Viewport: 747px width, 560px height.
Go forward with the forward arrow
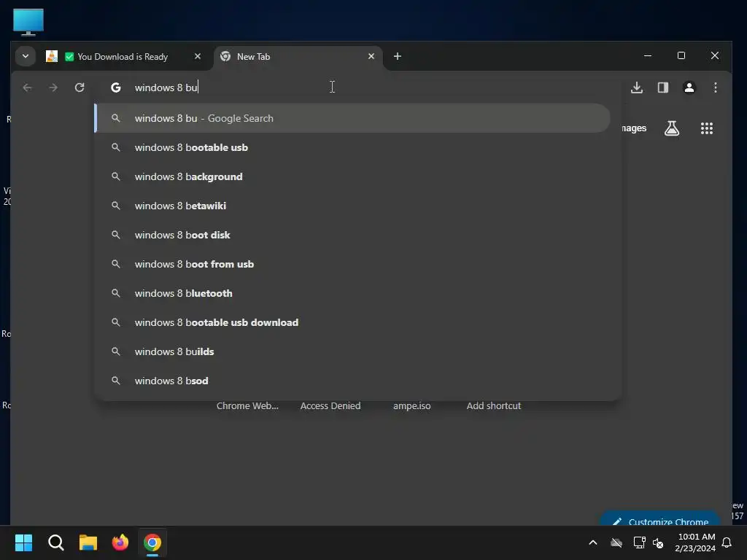point(53,87)
